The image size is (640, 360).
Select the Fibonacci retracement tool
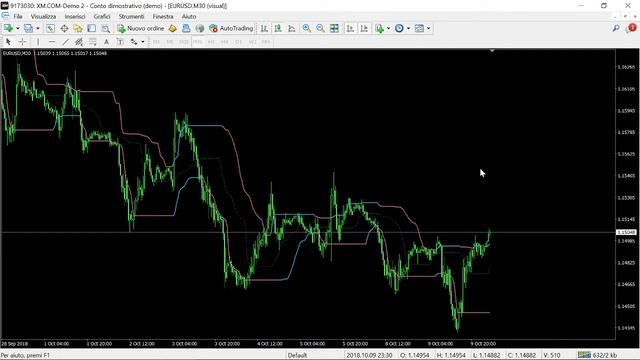point(93,42)
